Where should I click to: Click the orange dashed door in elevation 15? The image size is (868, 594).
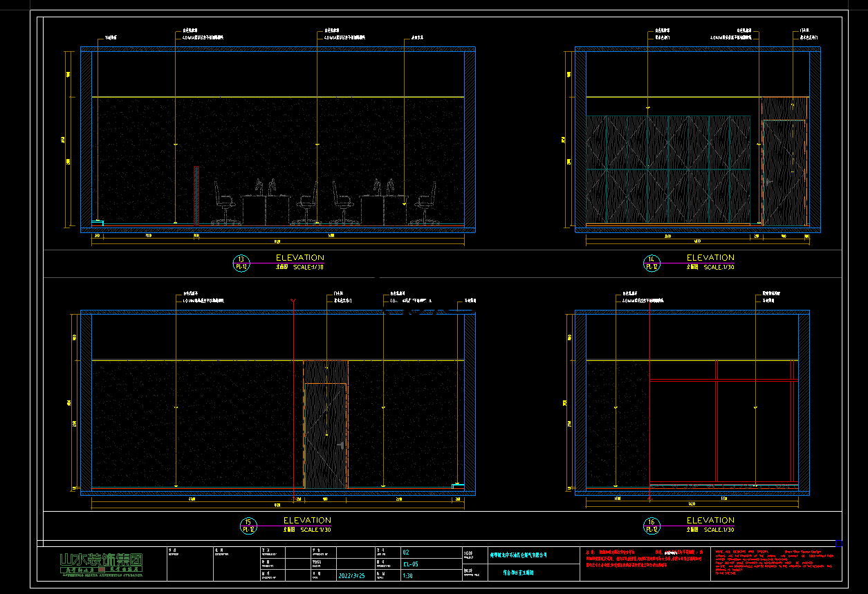[325, 434]
